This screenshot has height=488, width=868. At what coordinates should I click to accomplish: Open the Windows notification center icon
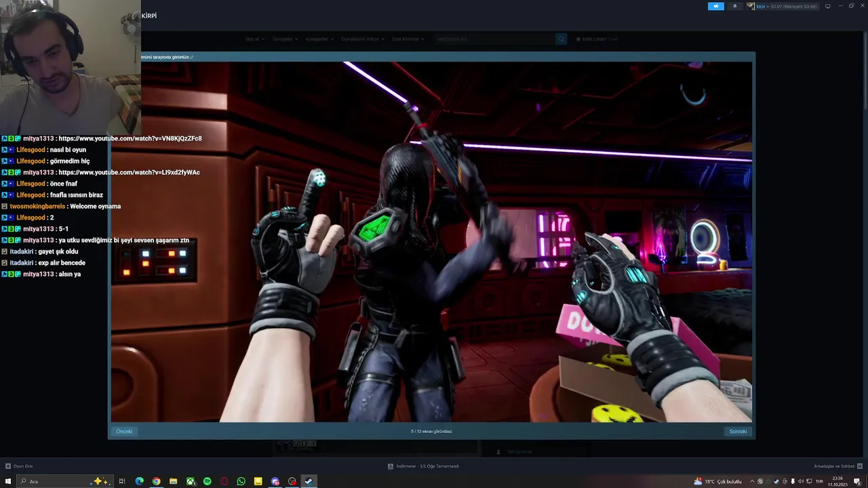pos(857,481)
